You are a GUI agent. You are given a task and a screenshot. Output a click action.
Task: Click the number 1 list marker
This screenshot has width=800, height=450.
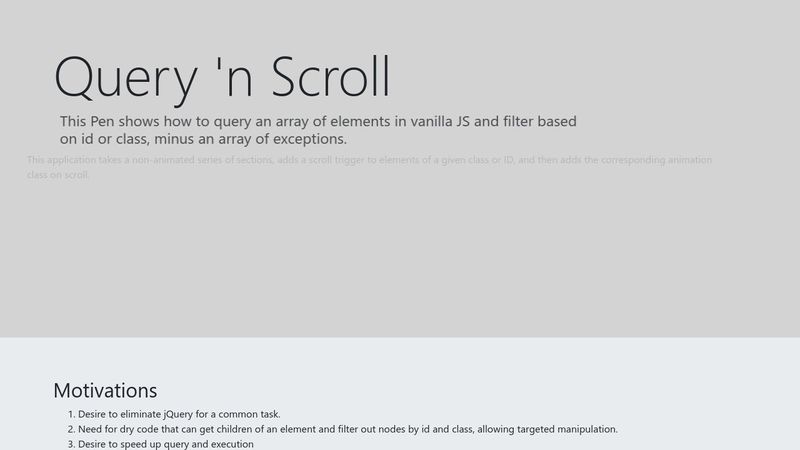coord(71,414)
